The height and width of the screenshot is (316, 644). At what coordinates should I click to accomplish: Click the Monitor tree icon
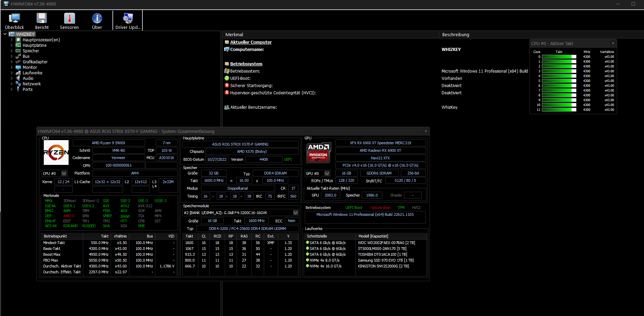[18, 67]
